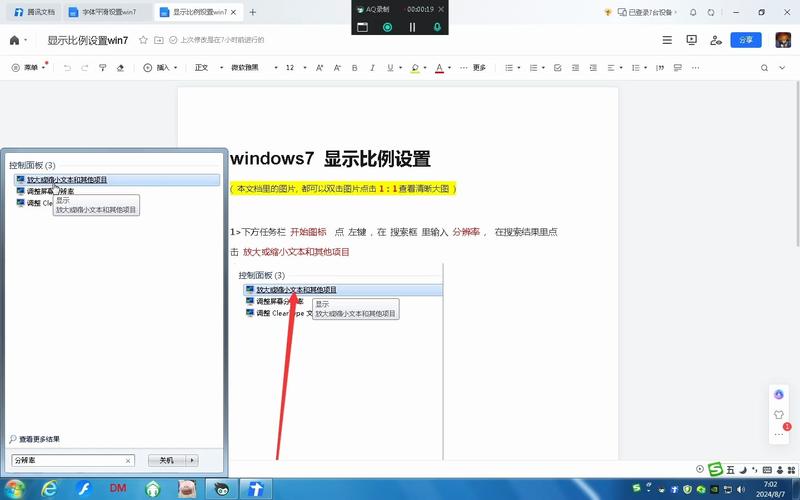Open a new tab with plus
Image resolution: width=800 pixels, height=500 pixels.
pos(253,12)
